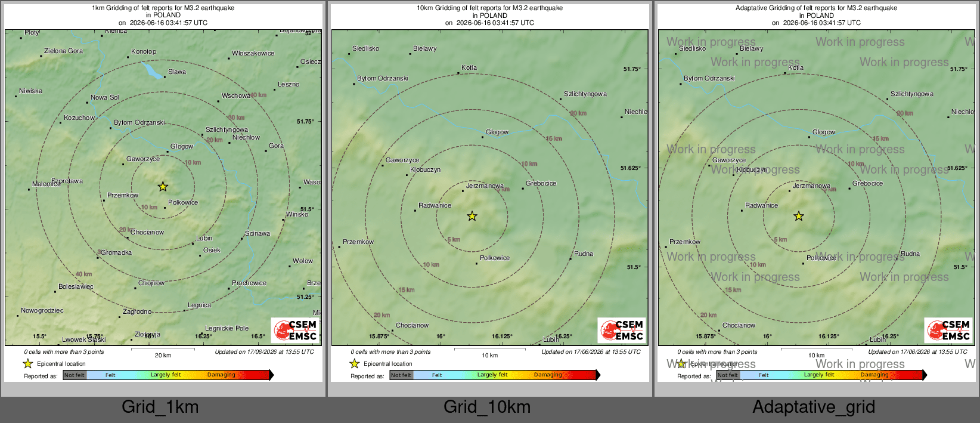Screen dimensions: 980x423
Task: Click Jerzmanowa on the 10km map
Action: pyautogui.click(x=485, y=186)
